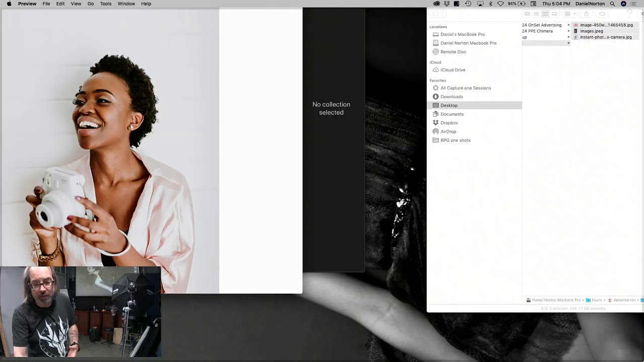Click Users in the Finder path bar
This screenshot has height=362, width=644.
click(x=594, y=300)
